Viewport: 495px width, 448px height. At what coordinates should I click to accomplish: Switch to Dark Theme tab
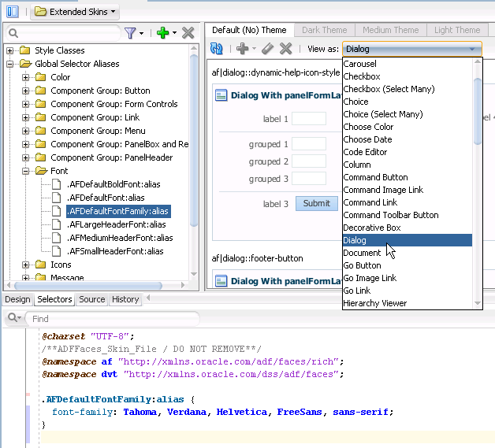pyautogui.click(x=324, y=30)
